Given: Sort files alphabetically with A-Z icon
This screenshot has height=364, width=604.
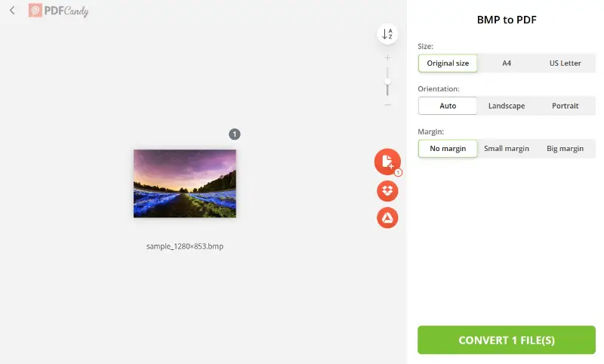Looking at the screenshot, I should tap(387, 34).
